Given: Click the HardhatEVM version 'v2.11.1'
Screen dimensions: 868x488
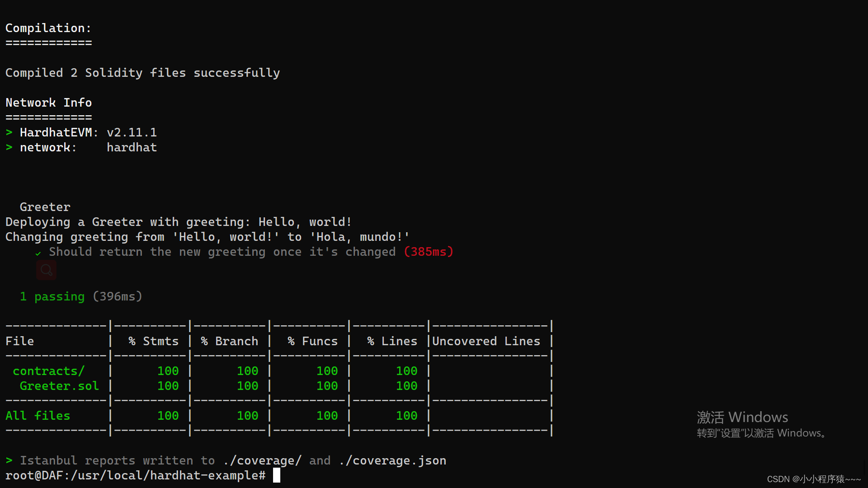Looking at the screenshot, I should point(132,132).
